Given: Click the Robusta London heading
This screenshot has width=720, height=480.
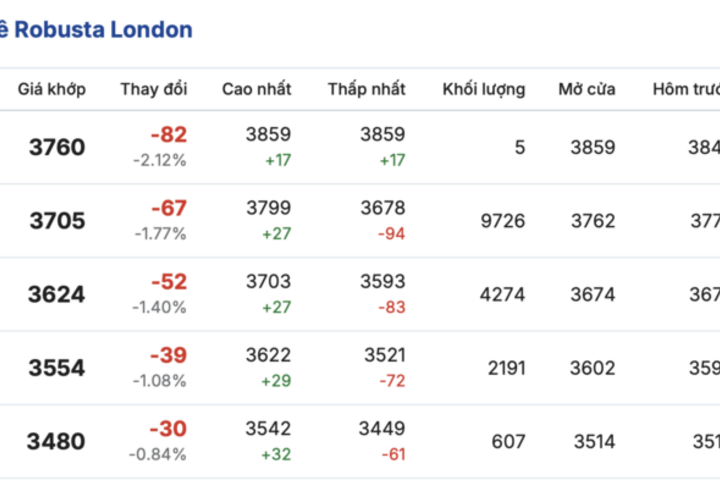Looking at the screenshot, I should (x=96, y=30).
